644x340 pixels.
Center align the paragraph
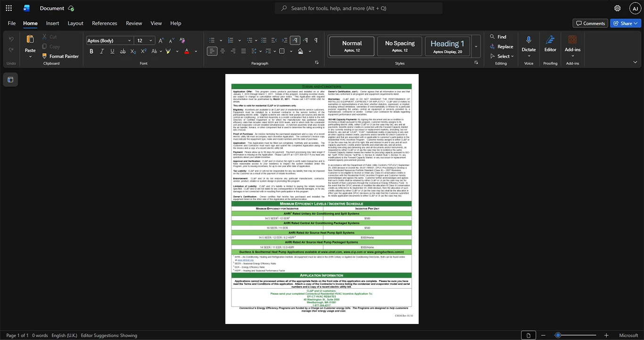pos(223,51)
